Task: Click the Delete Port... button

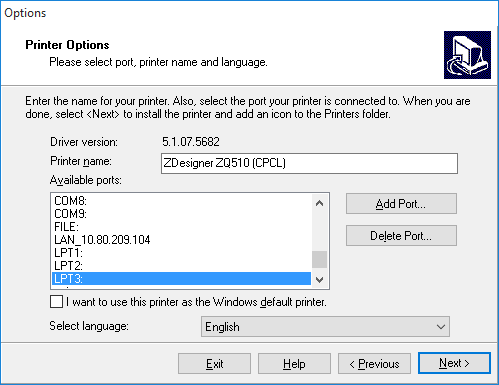Action: [x=401, y=236]
